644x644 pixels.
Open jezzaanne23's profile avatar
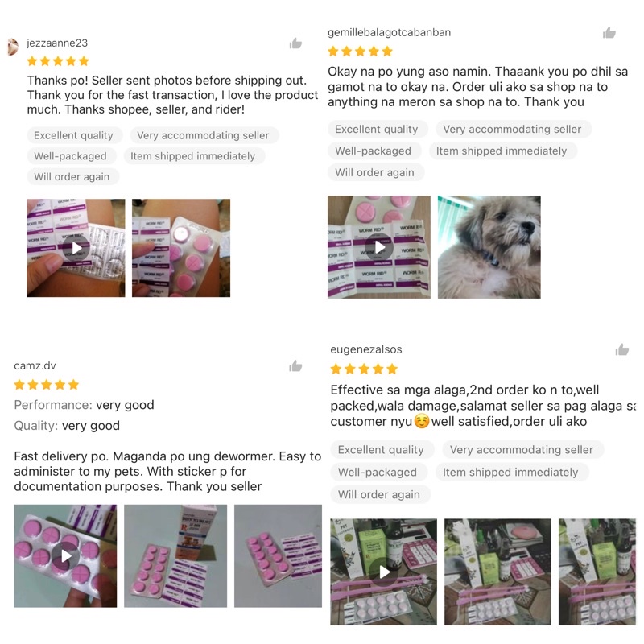(13, 47)
